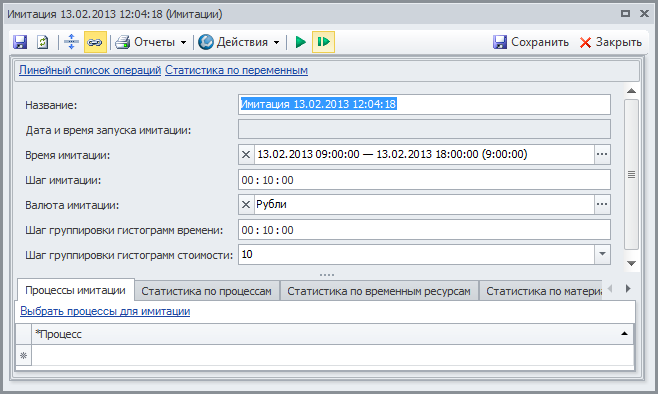Click the form scrollbar up arrow
This screenshot has height=394, width=658.
click(x=632, y=91)
